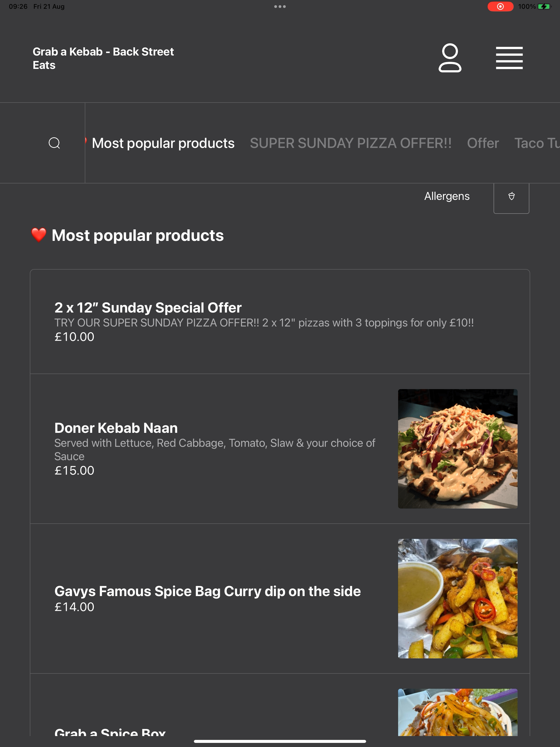Switch to SUPER SUNDAY PIZZA OFFER!! tab

point(351,143)
